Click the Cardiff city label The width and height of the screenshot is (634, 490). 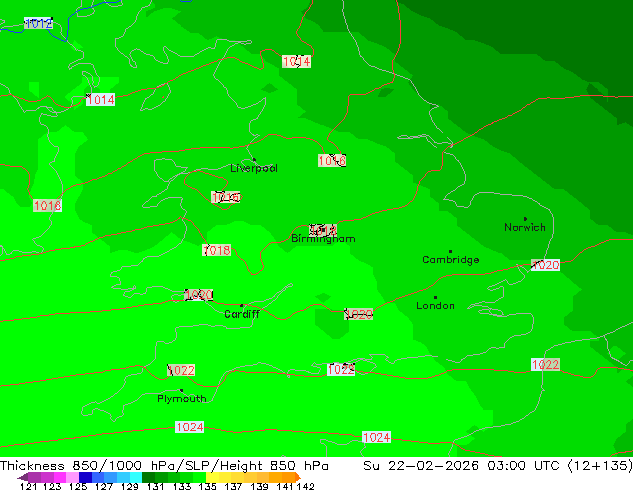click(x=242, y=314)
